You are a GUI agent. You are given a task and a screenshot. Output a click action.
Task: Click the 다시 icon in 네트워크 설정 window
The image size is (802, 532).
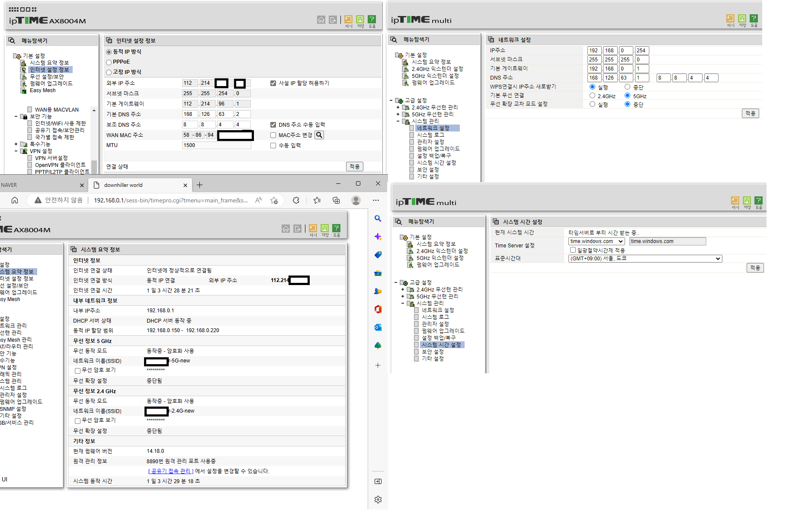pyautogui.click(x=730, y=18)
